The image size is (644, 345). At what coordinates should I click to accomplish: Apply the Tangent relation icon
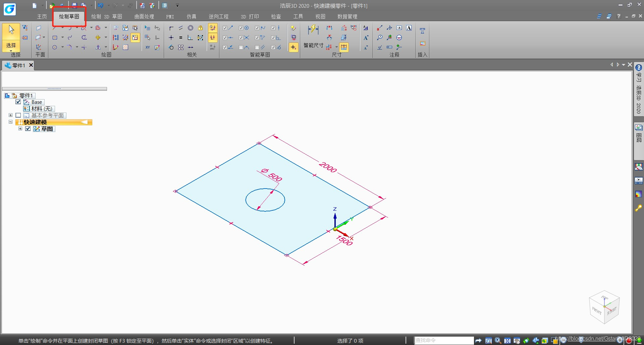[171, 47]
